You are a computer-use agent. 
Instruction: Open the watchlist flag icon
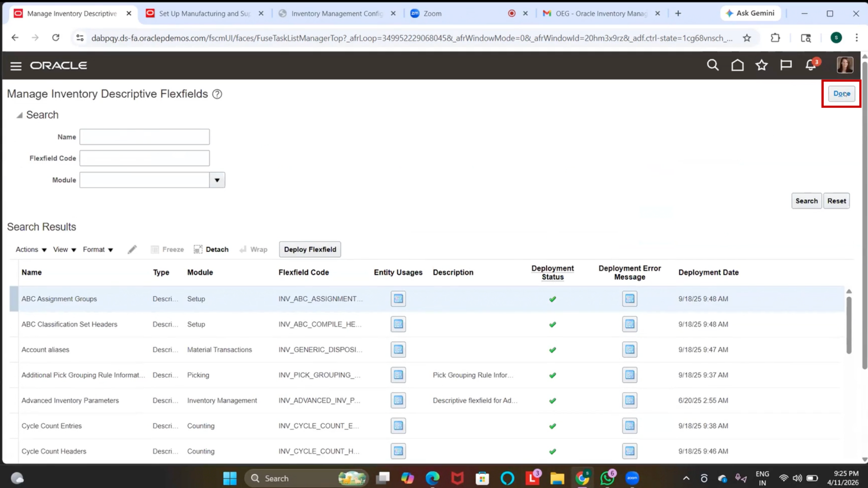coord(786,65)
